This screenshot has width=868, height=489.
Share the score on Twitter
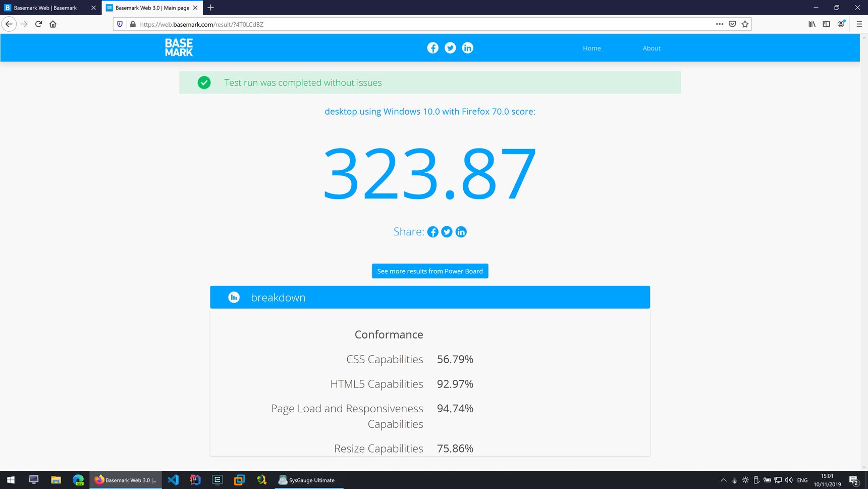447,232
